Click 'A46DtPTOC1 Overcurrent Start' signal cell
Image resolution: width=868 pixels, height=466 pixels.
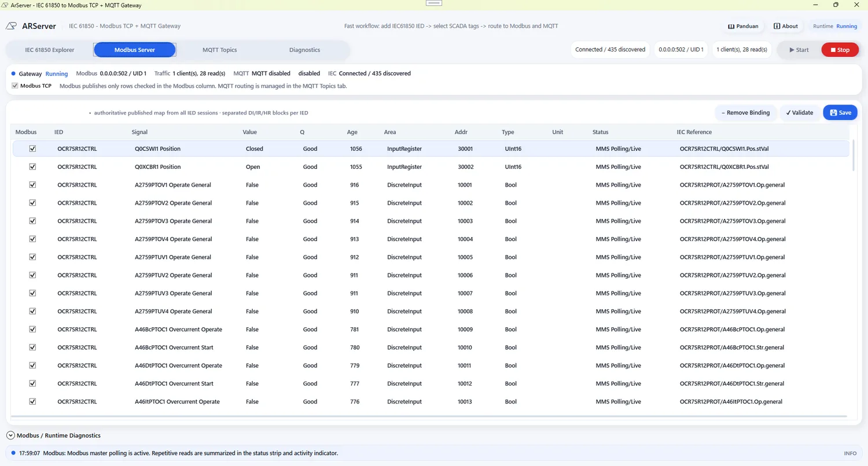pyautogui.click(x=174, y=383)
